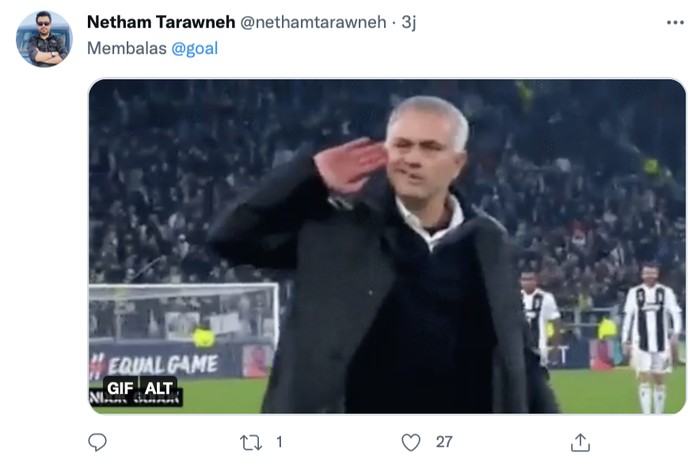Open the three-dot more options menu
The height and width of the screenshot is (466, 700).
pyautogui.click(x=676, y=22)
